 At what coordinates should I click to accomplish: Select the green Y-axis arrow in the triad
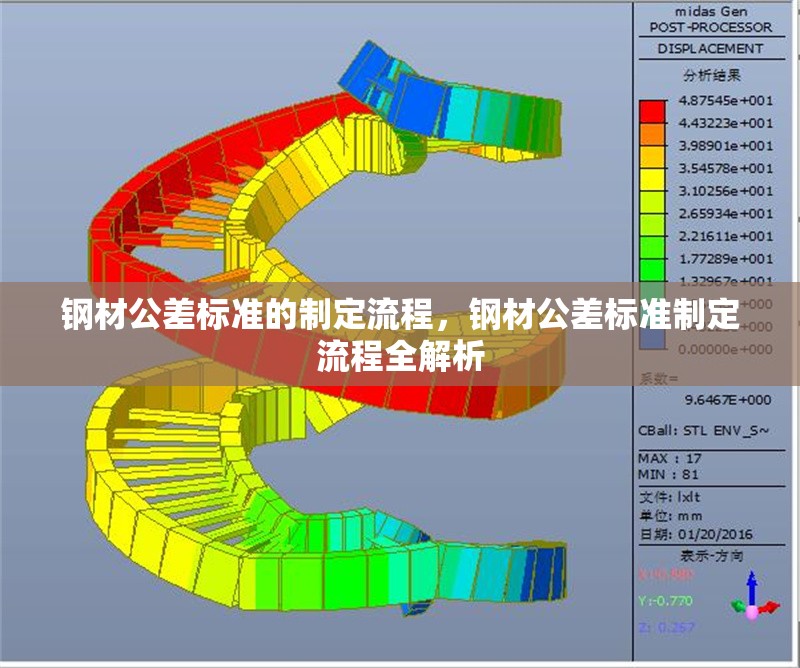tap(738, 606)
